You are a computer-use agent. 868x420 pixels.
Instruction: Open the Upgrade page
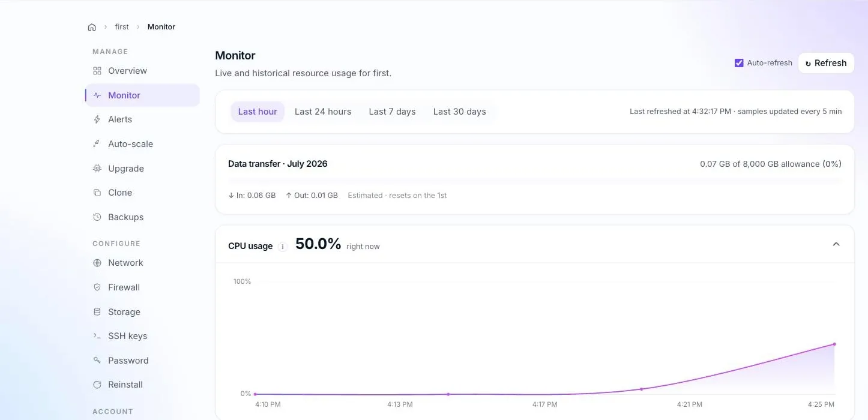142,169
